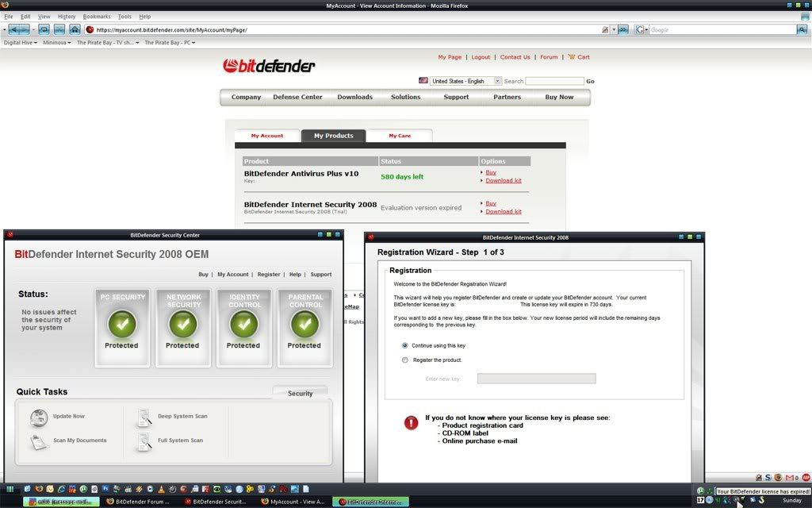The image size is (812, 508).
Task: Select 'Register the product' radio button
Action: (405, 360)
